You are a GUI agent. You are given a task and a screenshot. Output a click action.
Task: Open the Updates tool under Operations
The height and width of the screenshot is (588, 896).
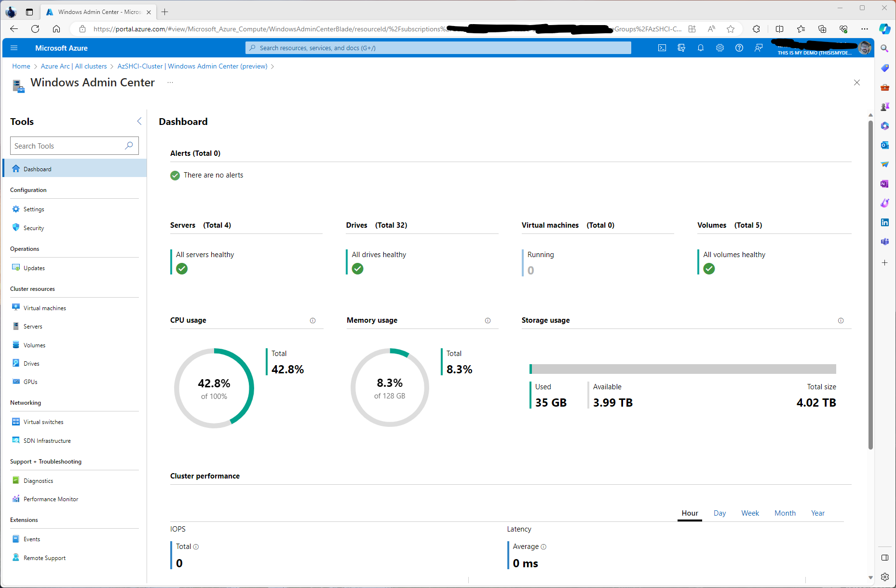click(x=34, y=268)
